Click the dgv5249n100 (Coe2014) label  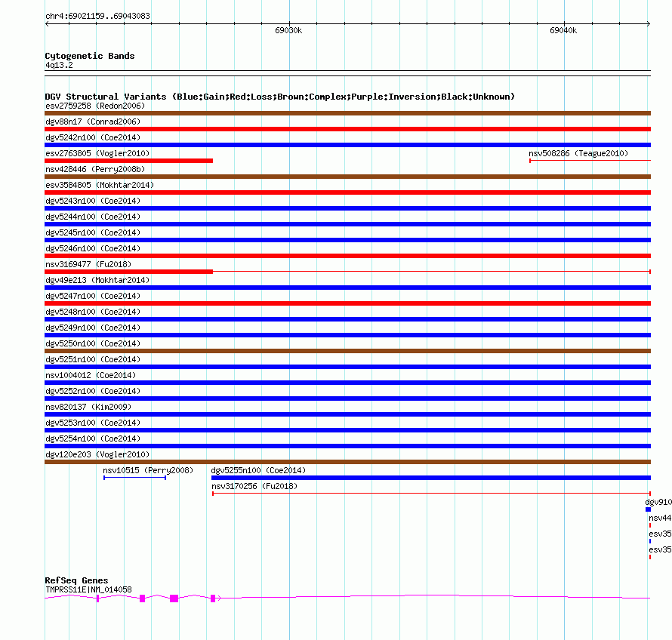pyautogui.click(x=93, y=328)
